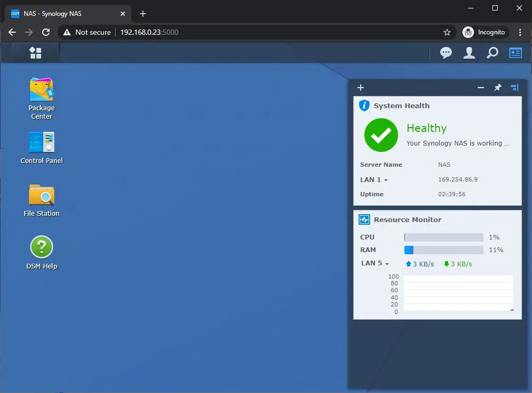The image size is (532, 393).
Task: Open the Resource Monitor widget title
Action: coord(408,219)
